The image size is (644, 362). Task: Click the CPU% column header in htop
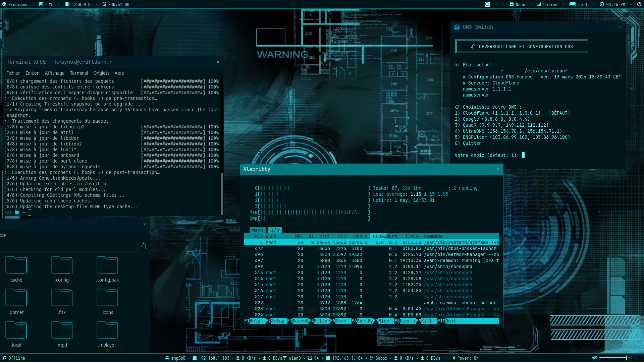[x=379, y=236]
